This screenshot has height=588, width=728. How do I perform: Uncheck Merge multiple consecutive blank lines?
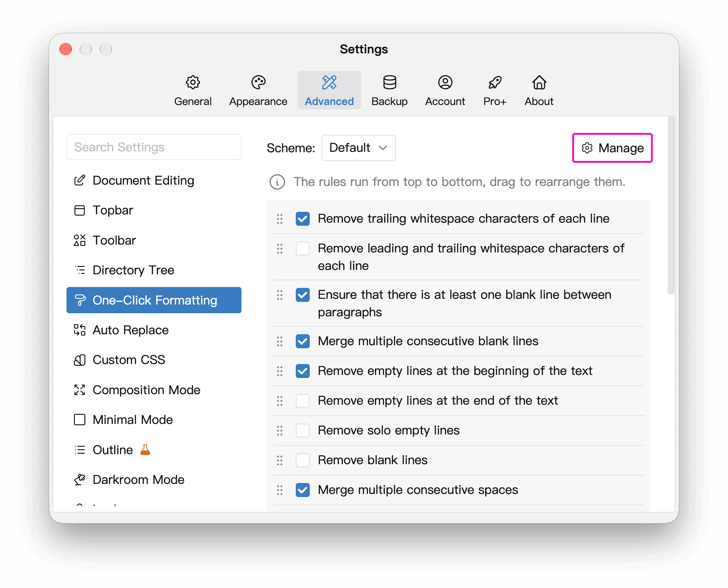coord(303,341)
